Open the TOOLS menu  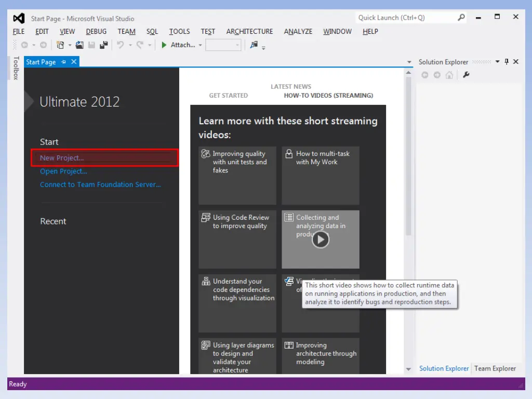coord(179,32)
